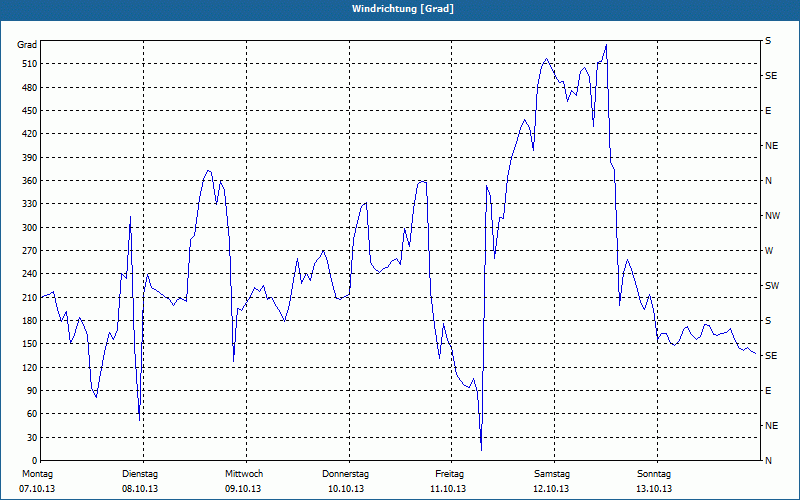Click the y-axis value 480
The height and width of the screenshot is (500, 800).
pos(30,87)
